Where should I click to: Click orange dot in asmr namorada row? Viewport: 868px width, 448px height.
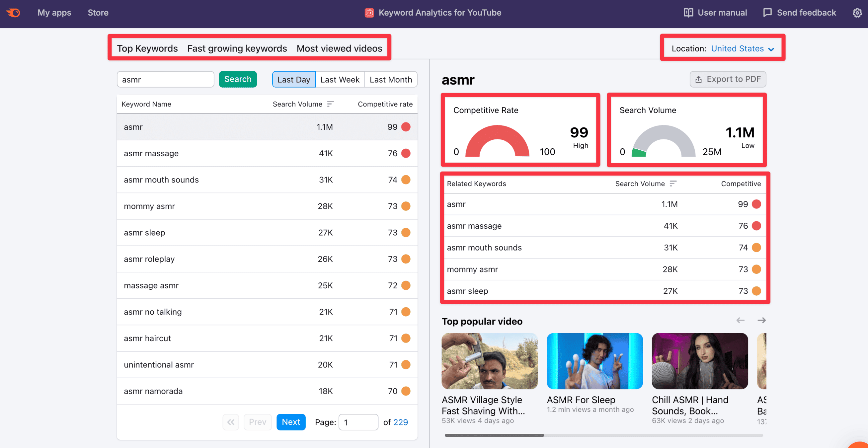pyautogui.click(x=406, y=391)
